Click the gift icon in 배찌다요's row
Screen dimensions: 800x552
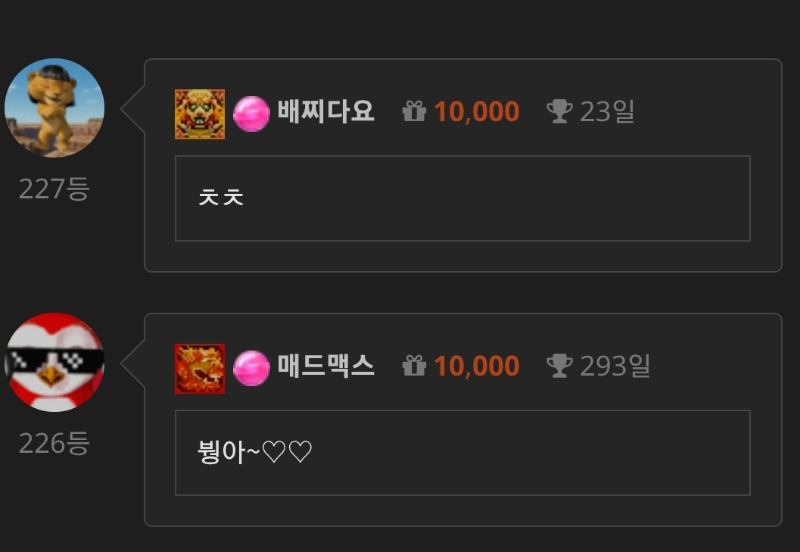[x=414, y=111]
